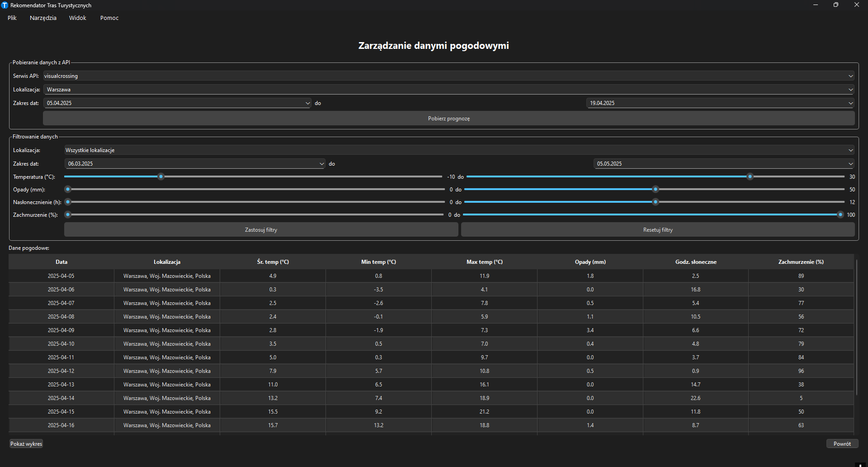Click the Resetuj filtry button
The image size is (868, 467).
658,230
